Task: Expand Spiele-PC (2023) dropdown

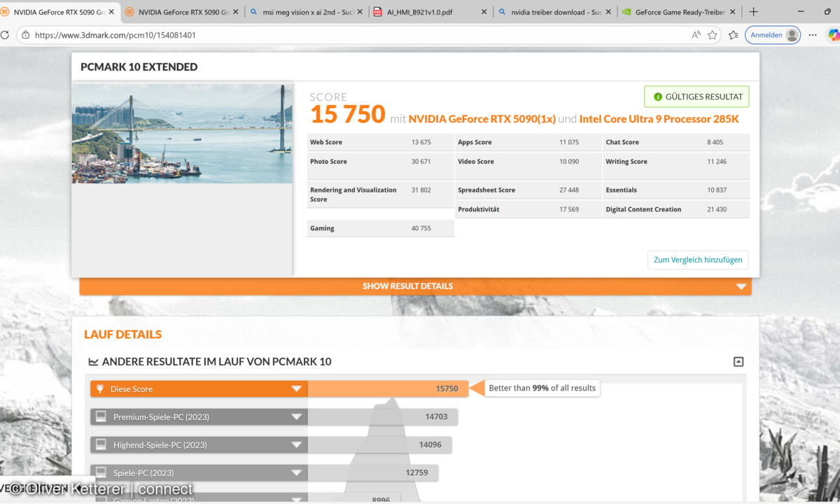Action: pos(296,473)
